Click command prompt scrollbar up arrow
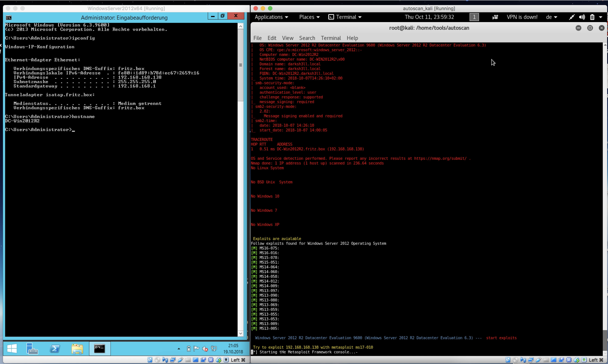Viewport: 608px width, 364px height. pos(240,26)
